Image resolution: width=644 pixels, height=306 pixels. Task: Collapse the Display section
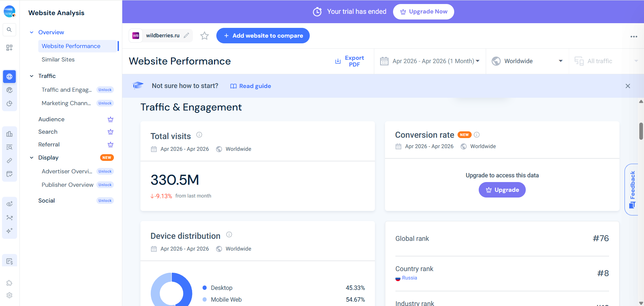(32, 158)
